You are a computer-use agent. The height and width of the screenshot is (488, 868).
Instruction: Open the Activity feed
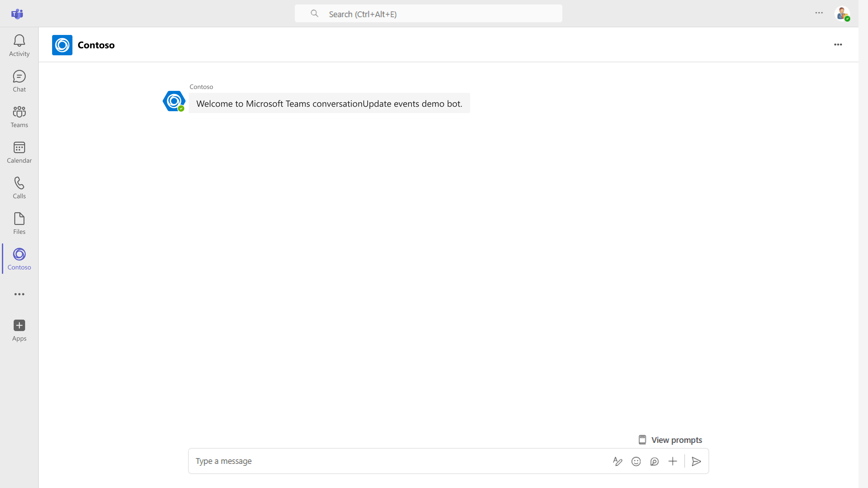(19, 45)
